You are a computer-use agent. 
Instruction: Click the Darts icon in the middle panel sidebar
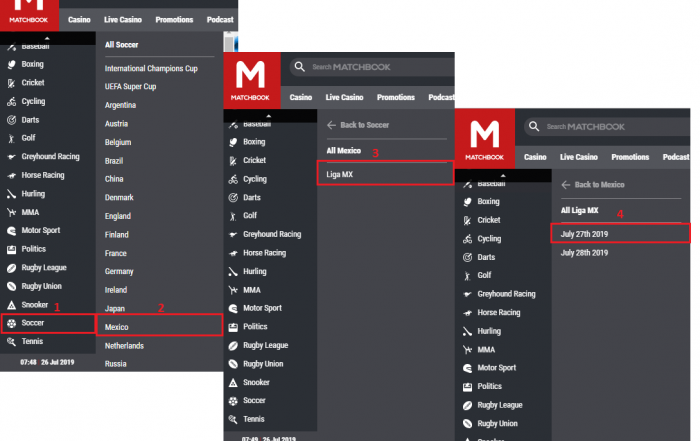[x=233, y=198]
